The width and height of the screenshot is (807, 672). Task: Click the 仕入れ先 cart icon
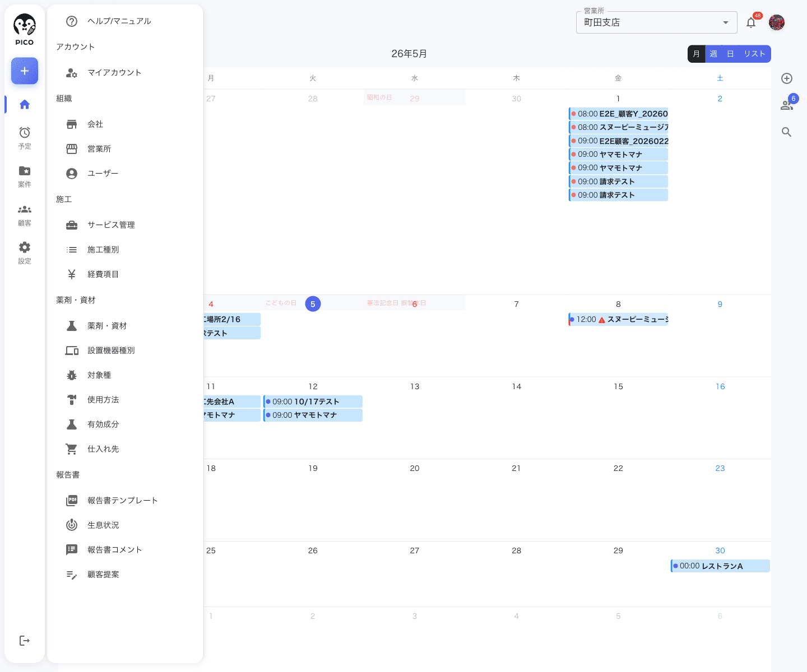point(72,449)
